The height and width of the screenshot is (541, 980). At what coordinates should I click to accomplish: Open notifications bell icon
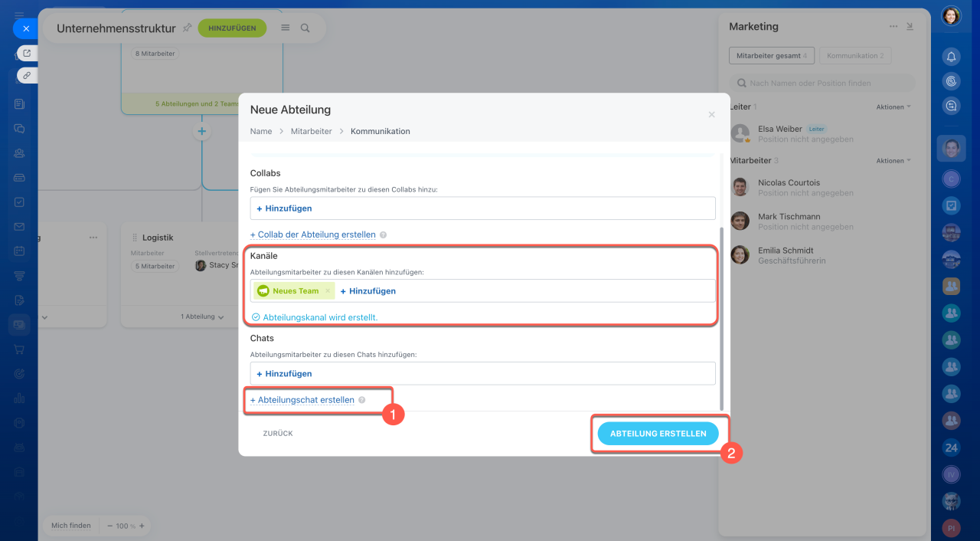(x=951, y=57)
